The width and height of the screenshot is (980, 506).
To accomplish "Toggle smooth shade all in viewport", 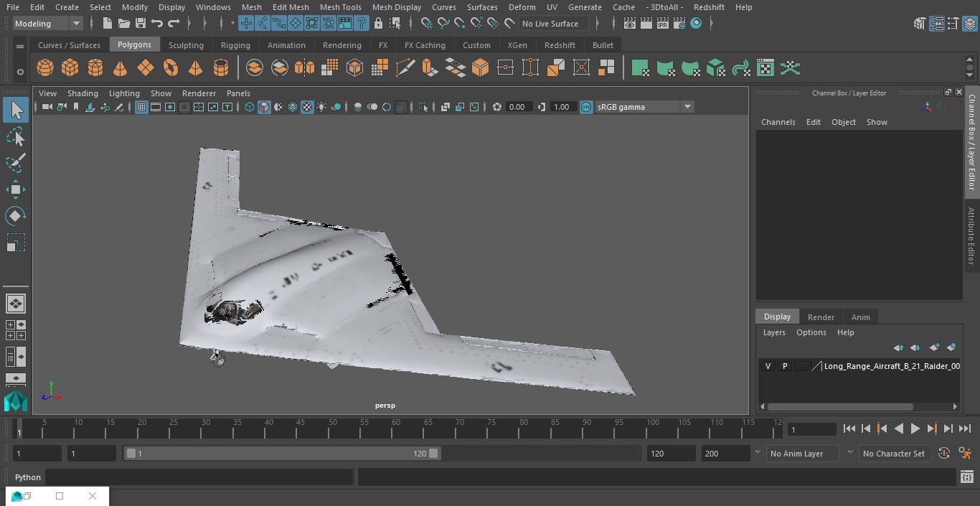I will click(264, 107).
